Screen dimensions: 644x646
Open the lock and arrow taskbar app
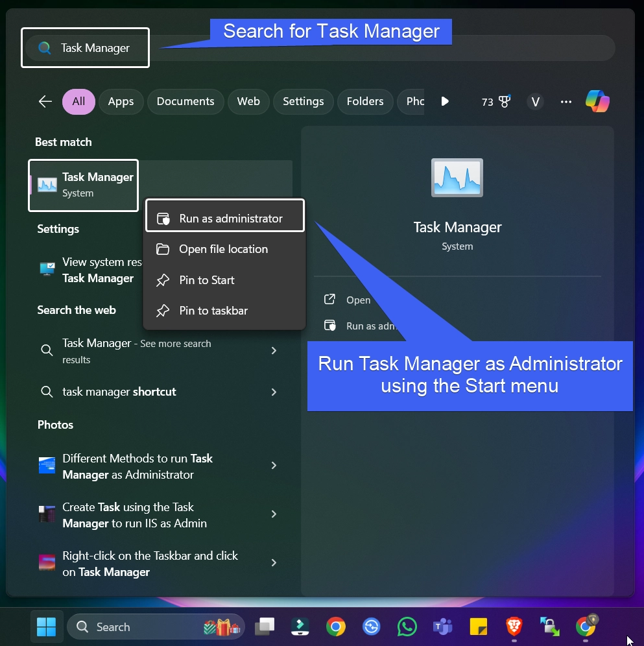550,627
